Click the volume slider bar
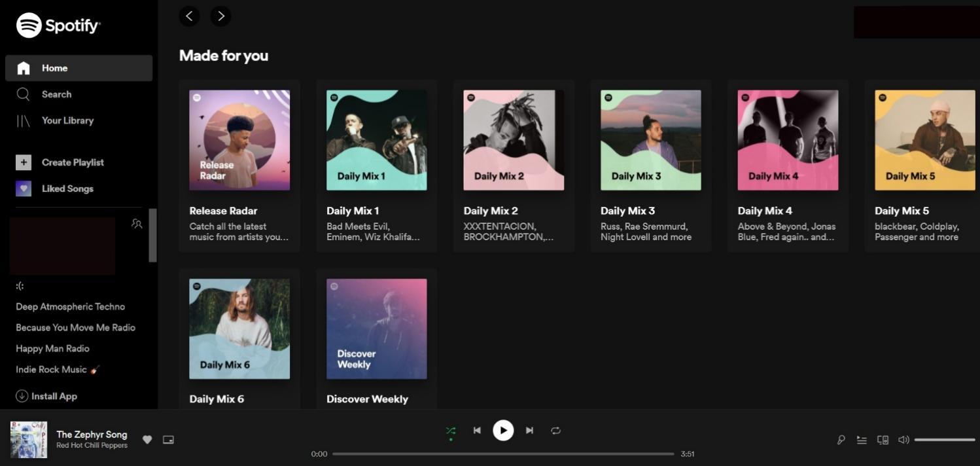 click(x=945, y=440)
